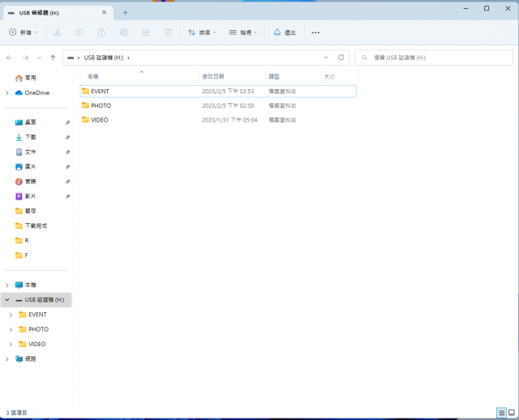519x420 pixels.
Task: Switch to details view icon in status bar
Action: (501, 413)
